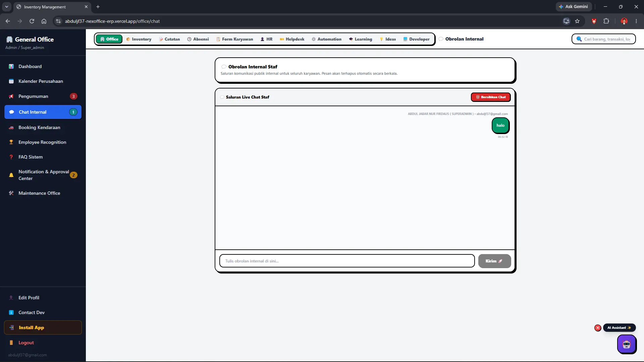Click the bell icon beside Notification & Approval
The width and height of the screenshot is (644, 362).
[11, 175]
